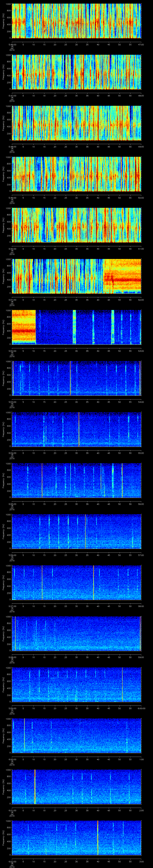The width and height of the screenshot is (153, 868).
Task: Click the 5:49:00 start time label
Action: point(12,198)
